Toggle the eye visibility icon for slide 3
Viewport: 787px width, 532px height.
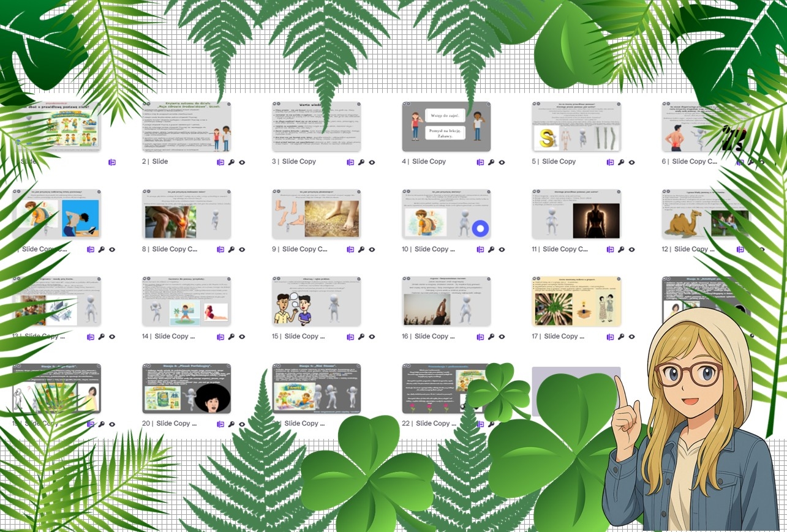tap(372, 162)
